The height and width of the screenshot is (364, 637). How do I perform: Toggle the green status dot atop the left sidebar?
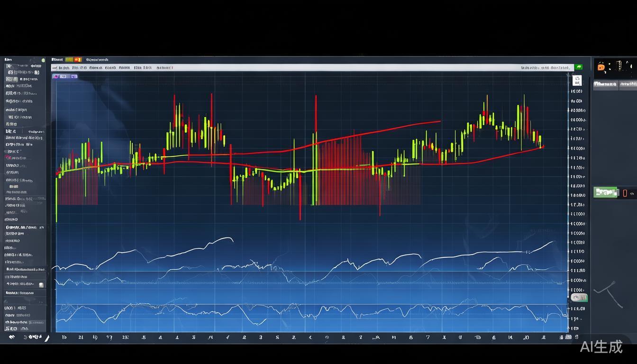coord(43,60)
